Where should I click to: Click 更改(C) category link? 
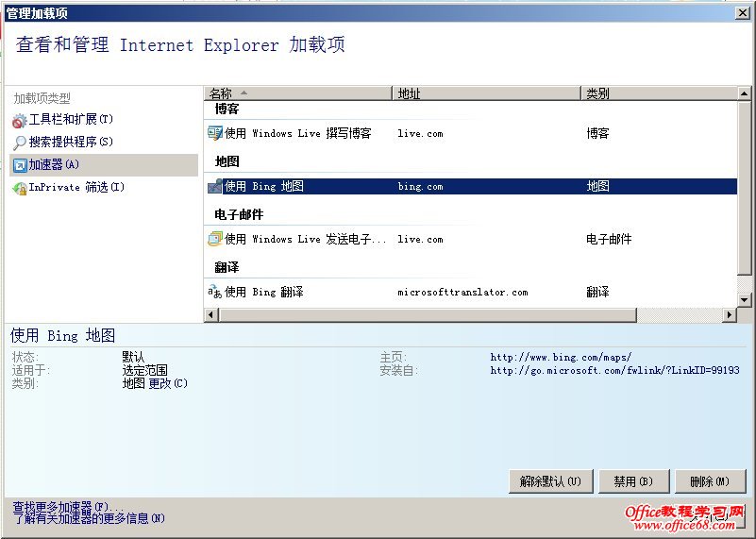tap(168, 384)
